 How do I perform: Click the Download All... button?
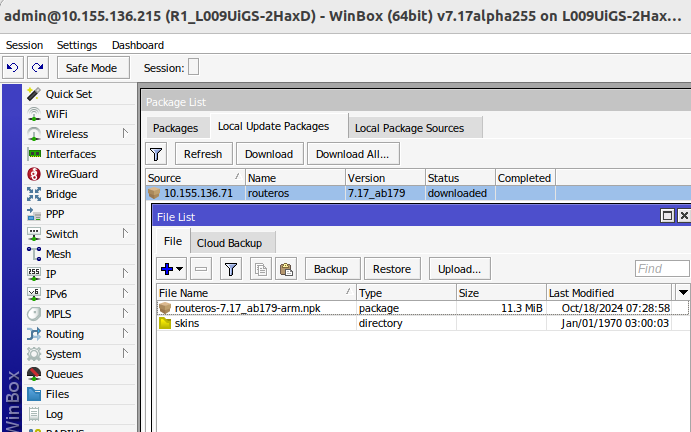353,154
